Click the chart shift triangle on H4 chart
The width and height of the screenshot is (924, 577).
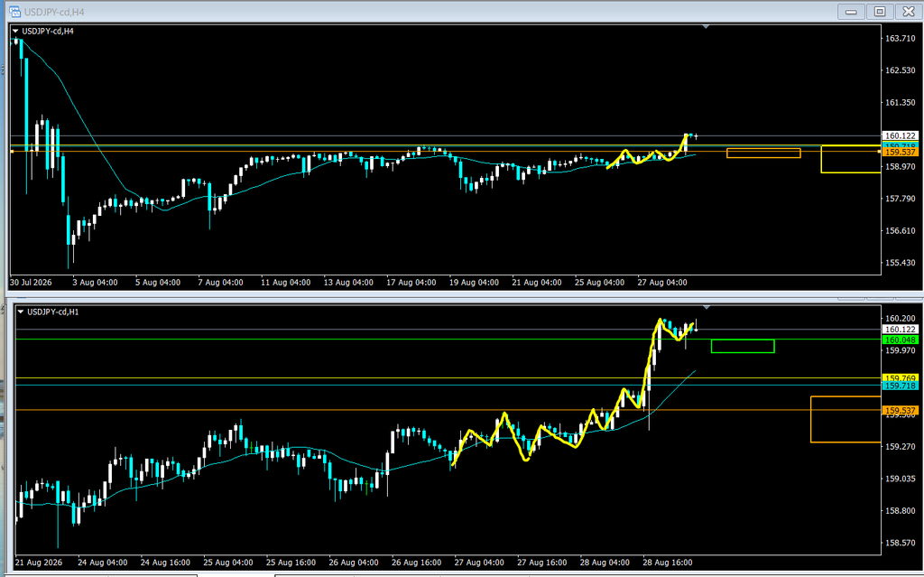(x=706, y=27)
